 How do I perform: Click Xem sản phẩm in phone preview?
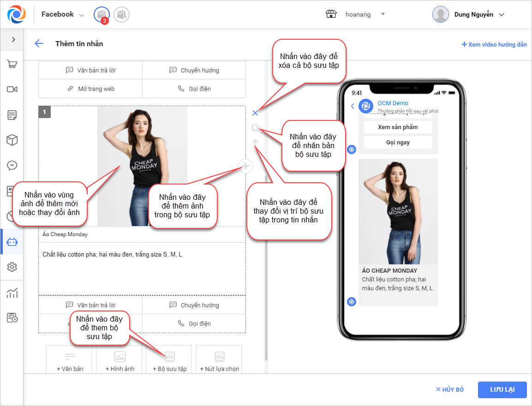(x=398, y=127)
